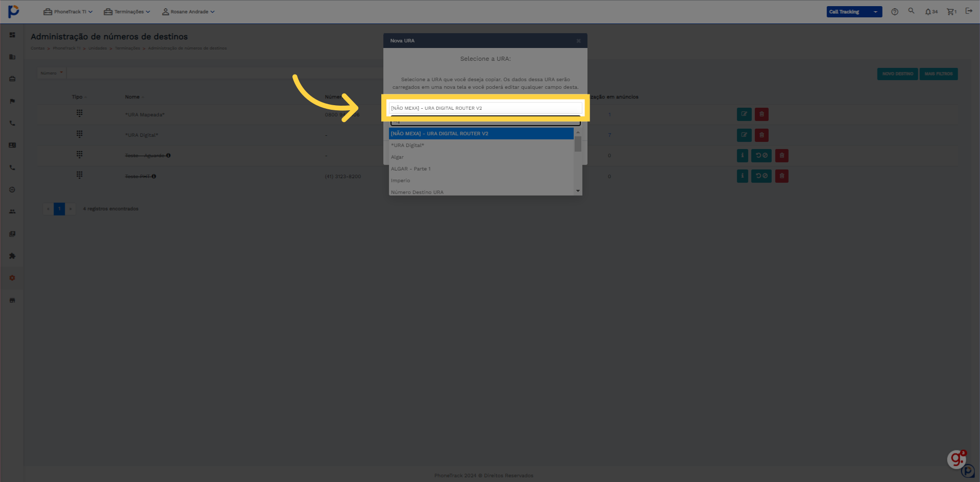Close the Nova URA dialog

[x=578, y=41]
